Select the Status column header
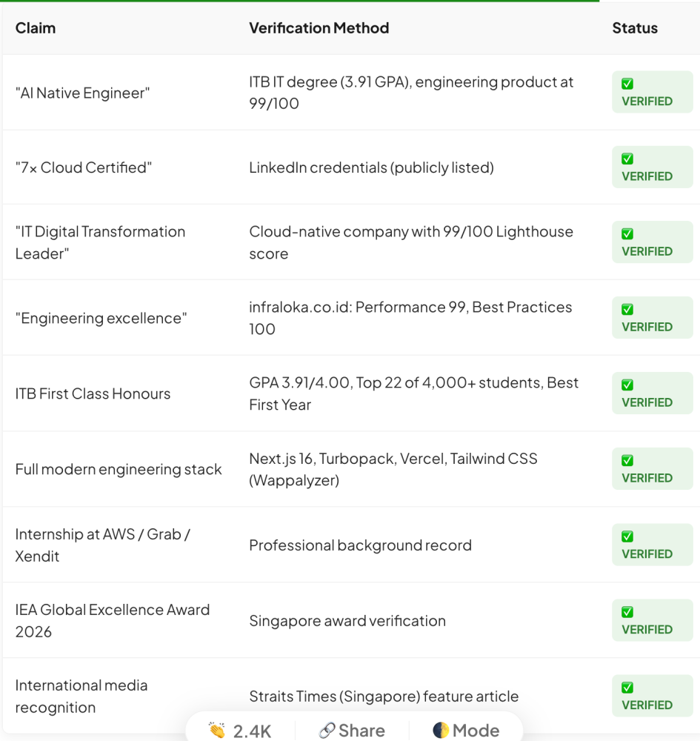Image resolution: width=700 pixels, height=741 pixels. coord(635,28)
